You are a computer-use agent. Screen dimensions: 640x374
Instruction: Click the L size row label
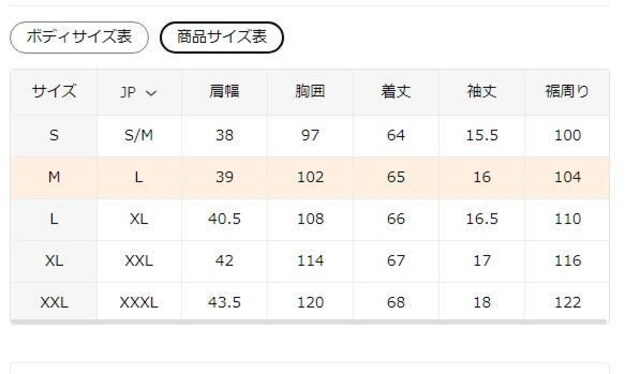click(x=54, y=219)
